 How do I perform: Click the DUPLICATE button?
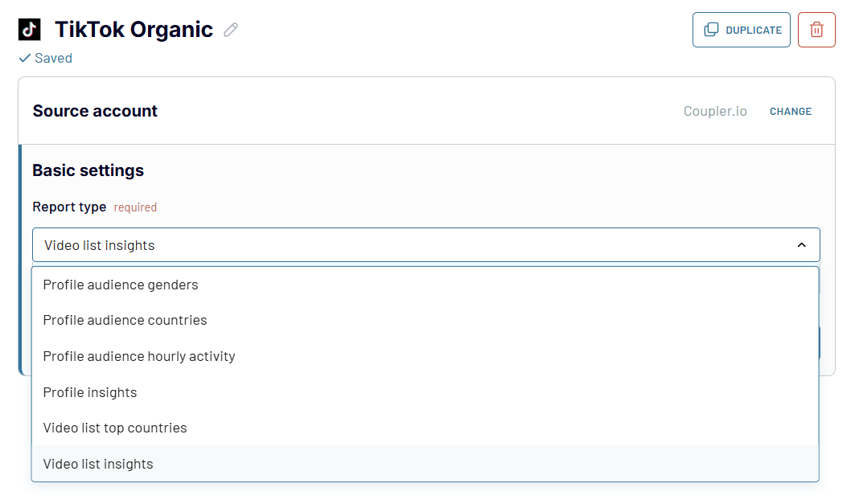coord(742,30)
